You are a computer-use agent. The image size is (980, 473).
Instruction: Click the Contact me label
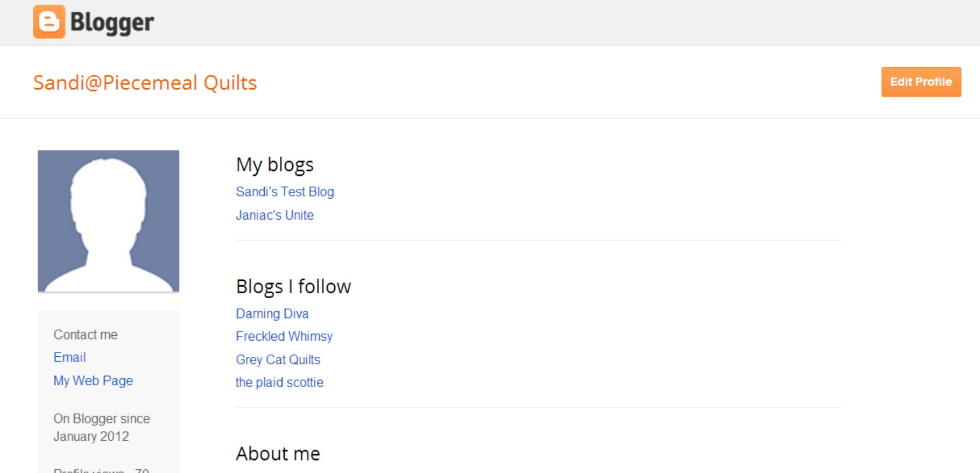86,335
